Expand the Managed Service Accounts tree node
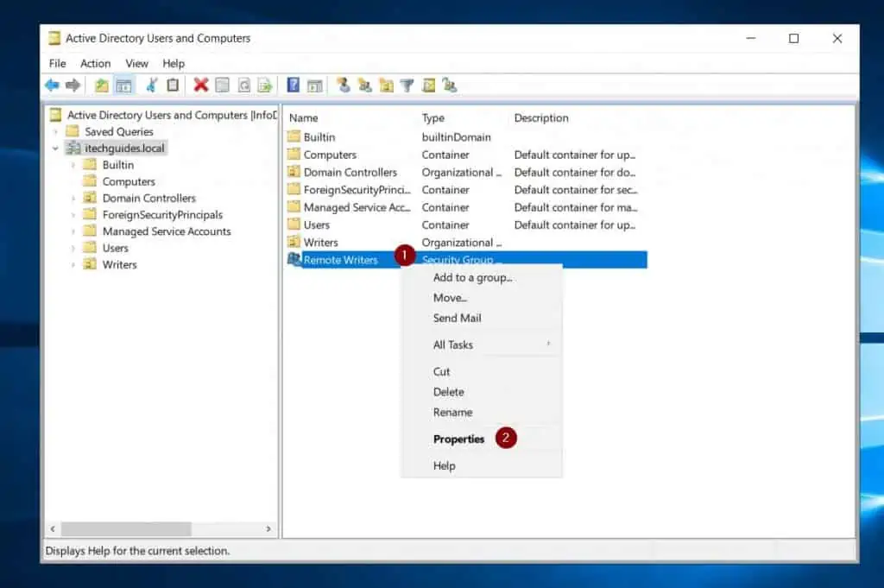Screen dimensions: 884x588 click(73, 231)
